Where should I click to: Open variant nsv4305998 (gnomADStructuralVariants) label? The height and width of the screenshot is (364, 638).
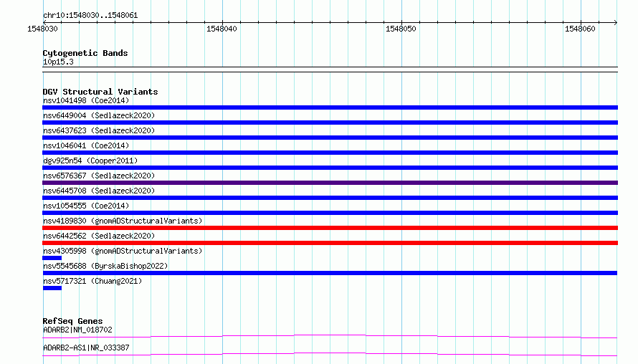(123, 251)
